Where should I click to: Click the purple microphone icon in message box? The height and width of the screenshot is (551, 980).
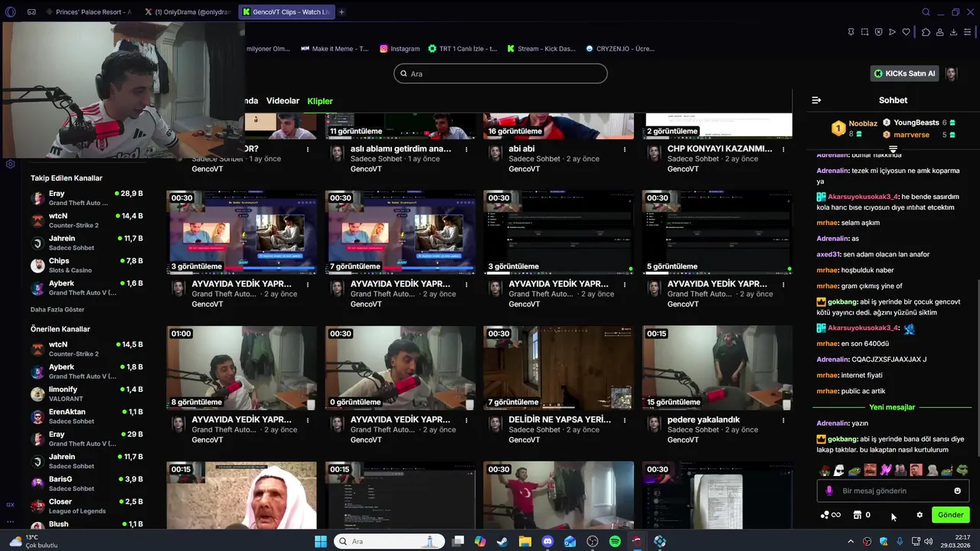pos(829,491)
